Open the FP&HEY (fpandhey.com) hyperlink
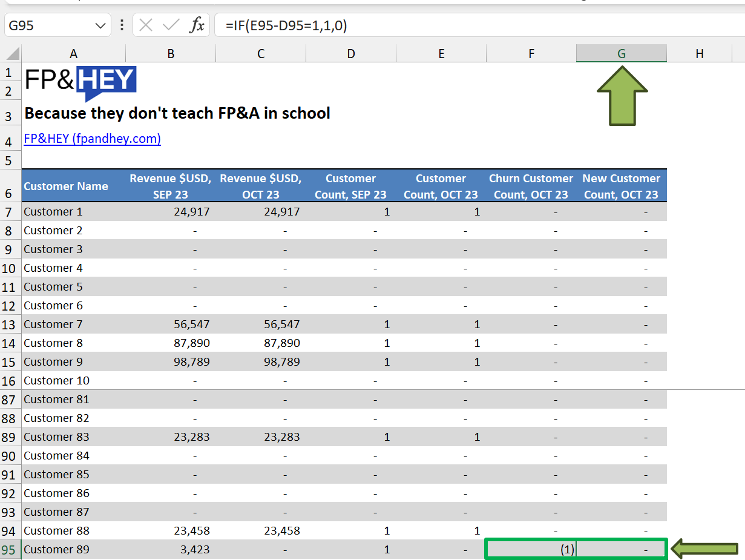Viewport: 745px width, 560px height. point(92,139)
